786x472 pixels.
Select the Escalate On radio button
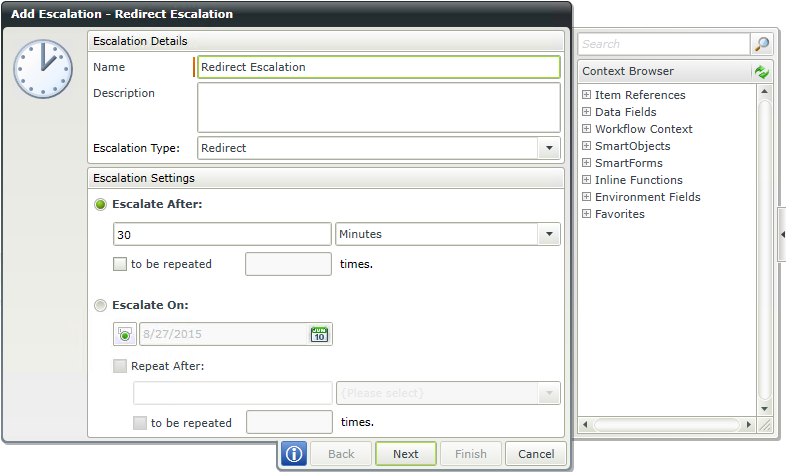[x=101, y=305]
